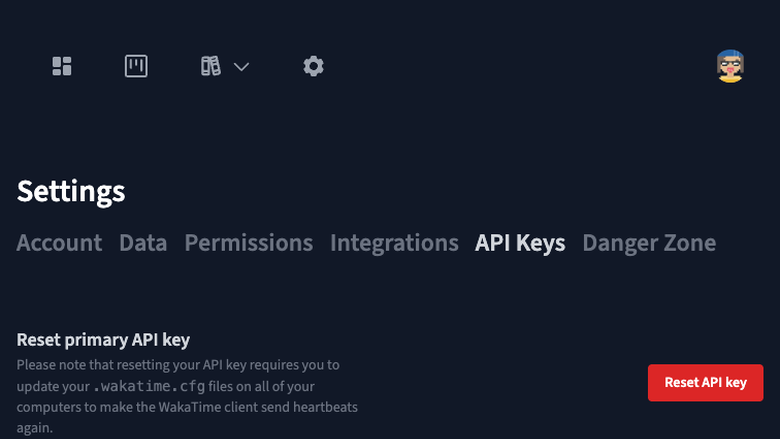Switch to the Data tab
Image resolution: width=780 pixels, height=439 pixels.
coord(143,243)
